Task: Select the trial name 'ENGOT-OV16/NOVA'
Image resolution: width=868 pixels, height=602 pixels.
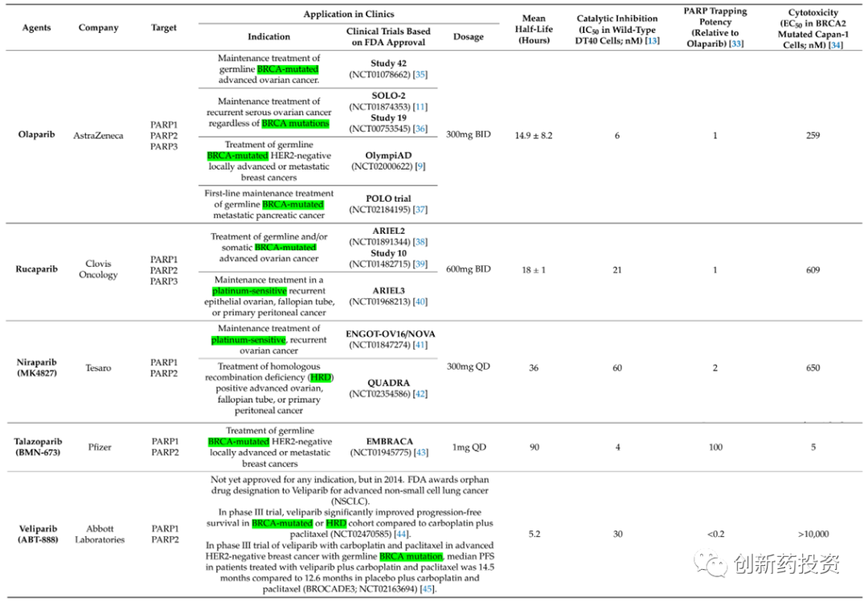Action: 391,334
